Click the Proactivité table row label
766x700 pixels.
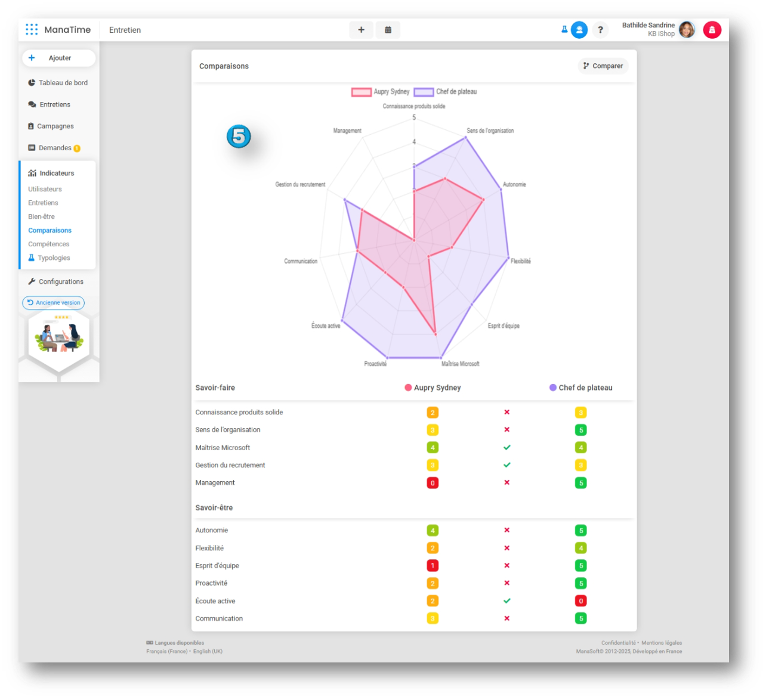(211, 583)
